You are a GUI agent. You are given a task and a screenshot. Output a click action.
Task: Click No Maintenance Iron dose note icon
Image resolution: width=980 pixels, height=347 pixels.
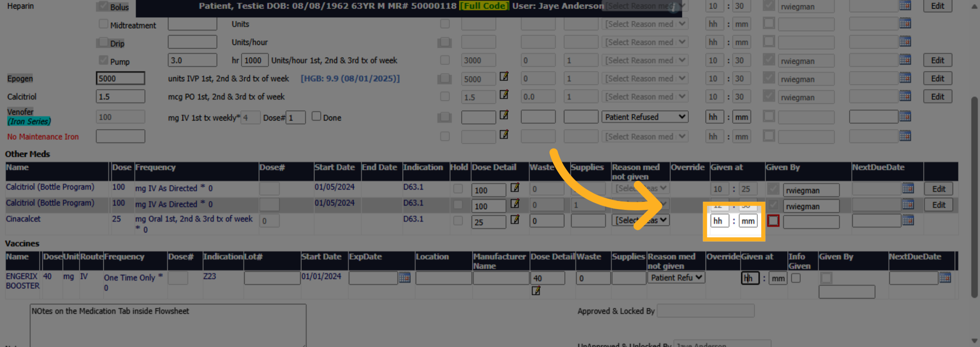[504, 134]
